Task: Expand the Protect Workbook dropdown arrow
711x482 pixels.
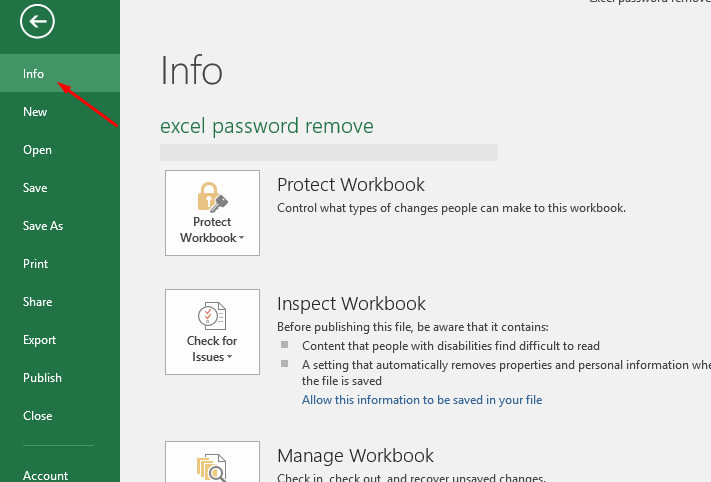Action: click(x=243, y=239)
